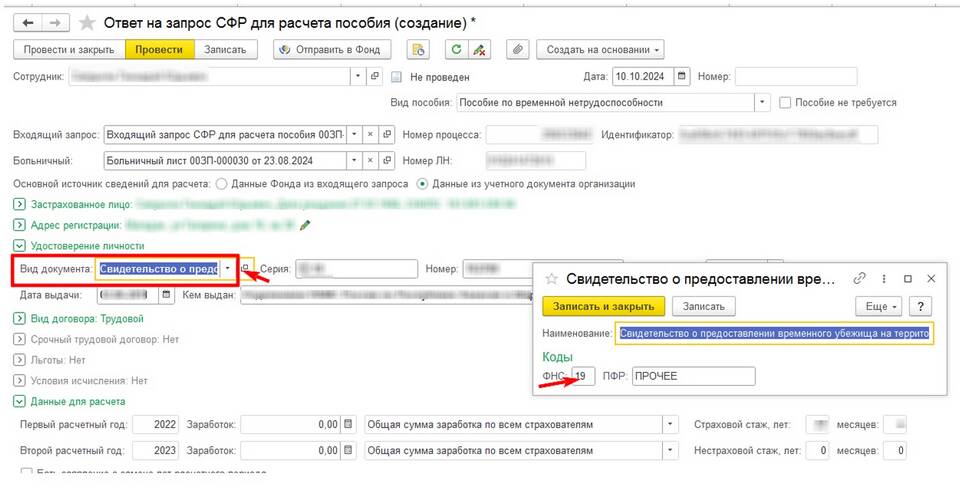Select Данные из учетного документа организации option
Viewport: 960px width, 490px height.
[423, 183]
